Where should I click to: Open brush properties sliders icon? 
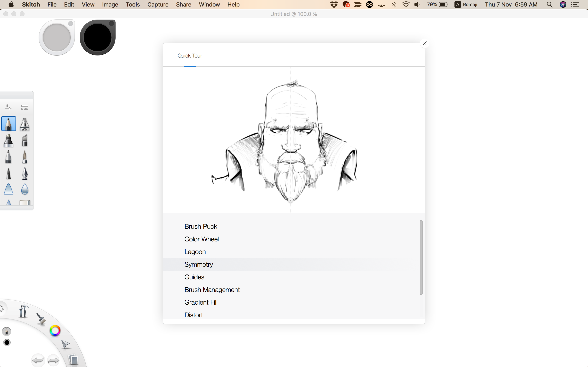(9, 107)
